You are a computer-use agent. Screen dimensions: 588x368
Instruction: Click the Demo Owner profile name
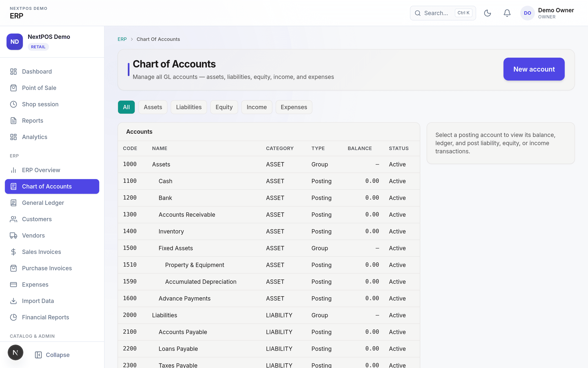point(556,10)
